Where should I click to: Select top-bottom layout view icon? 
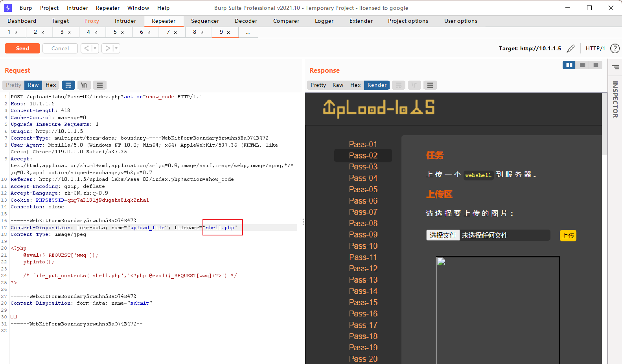(x=582, y=65)
